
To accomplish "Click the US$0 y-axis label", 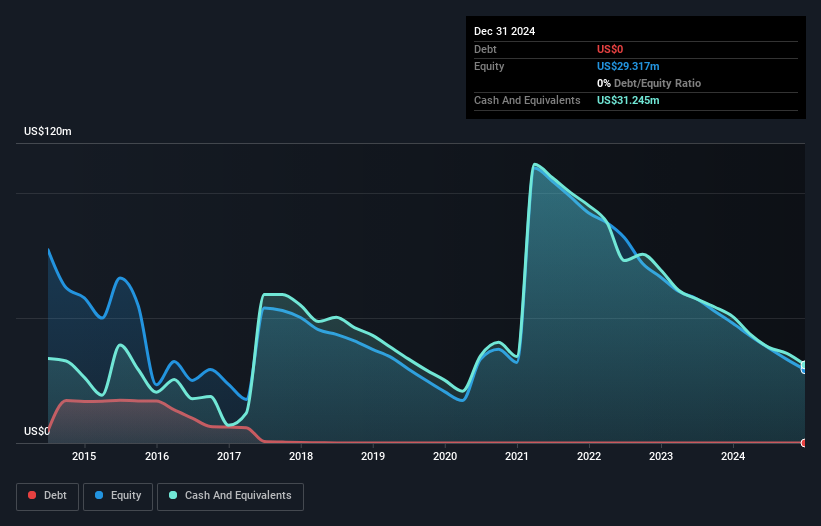I will [x=37, y=431].
